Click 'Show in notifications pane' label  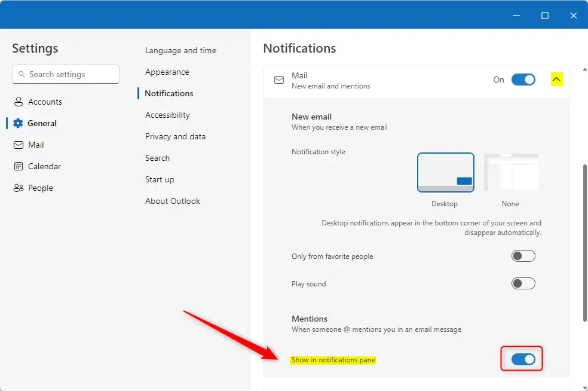coord(333,360)
